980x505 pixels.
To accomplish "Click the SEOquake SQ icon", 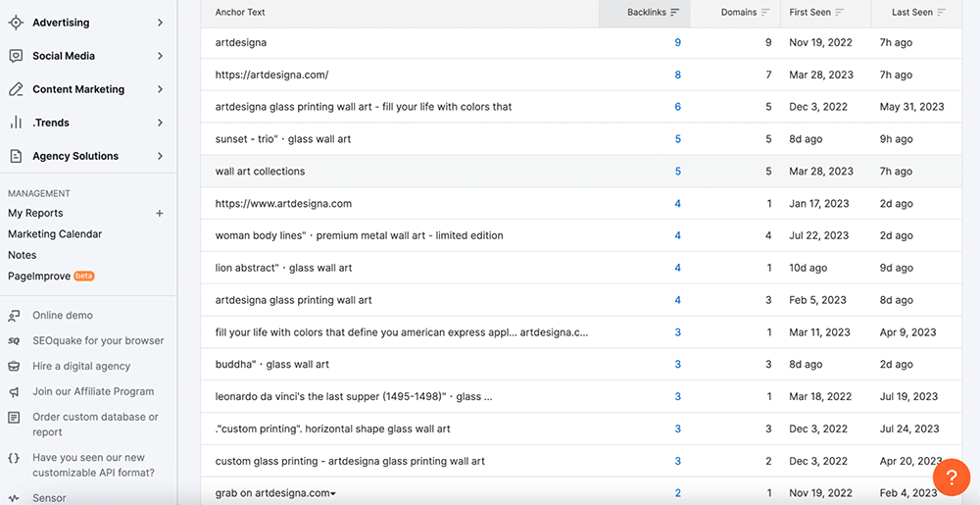I will point(14,341).
